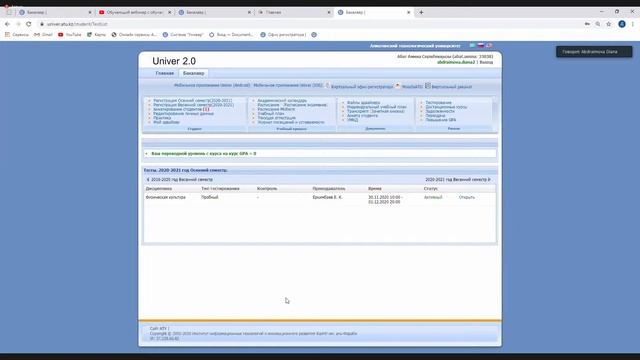Open the Расписание Mobile link

coord(276,109)
